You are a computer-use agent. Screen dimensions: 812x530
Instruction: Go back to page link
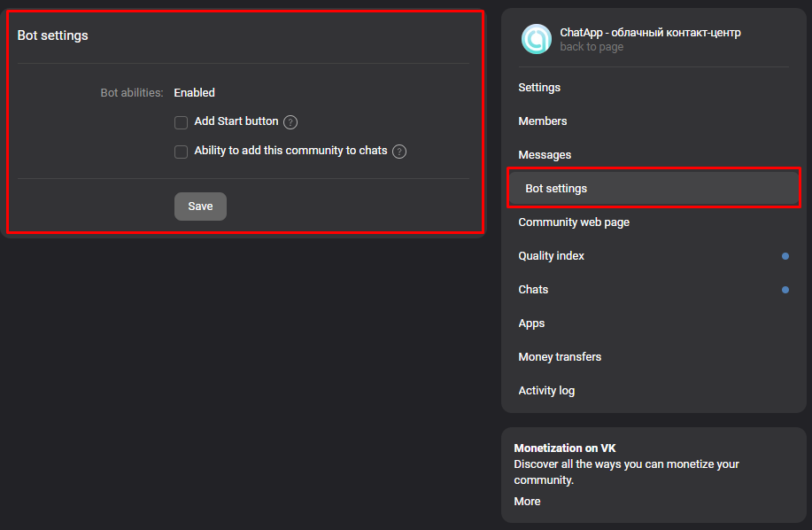tap(592, 47)
